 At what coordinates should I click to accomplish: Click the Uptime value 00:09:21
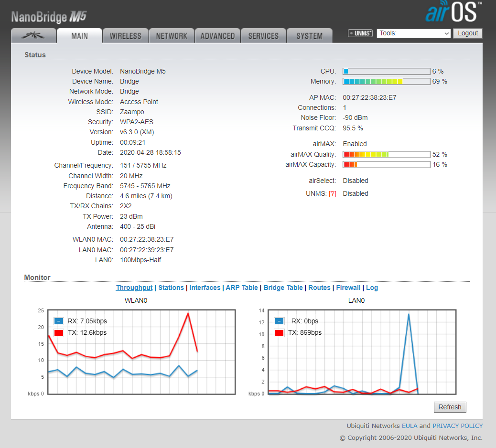(132, 143)
